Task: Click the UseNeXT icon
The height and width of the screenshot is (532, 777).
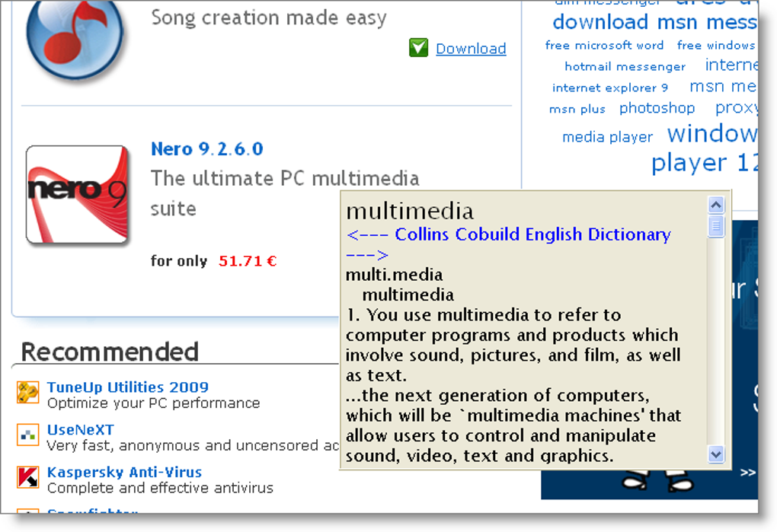Action: (x=27, y=435)
